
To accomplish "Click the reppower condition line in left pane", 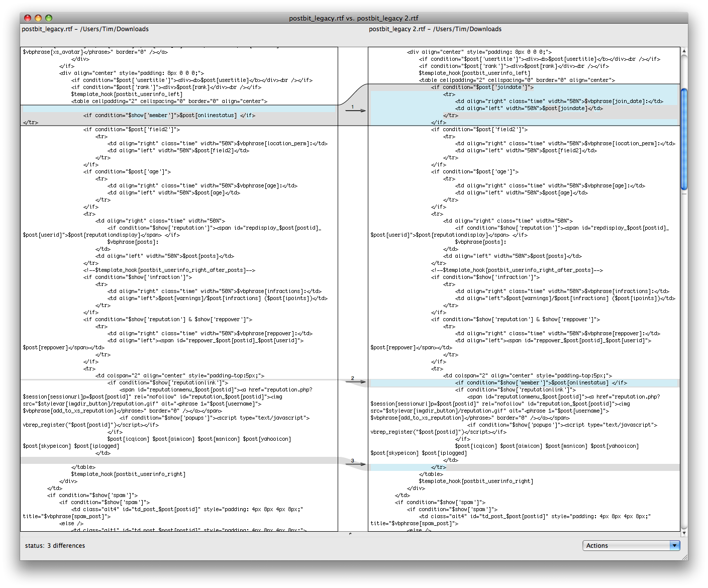I will click(x=168, y=319).
